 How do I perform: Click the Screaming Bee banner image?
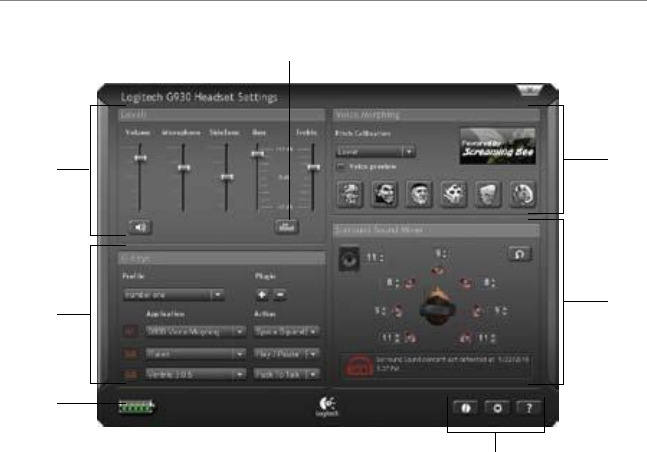498,146
